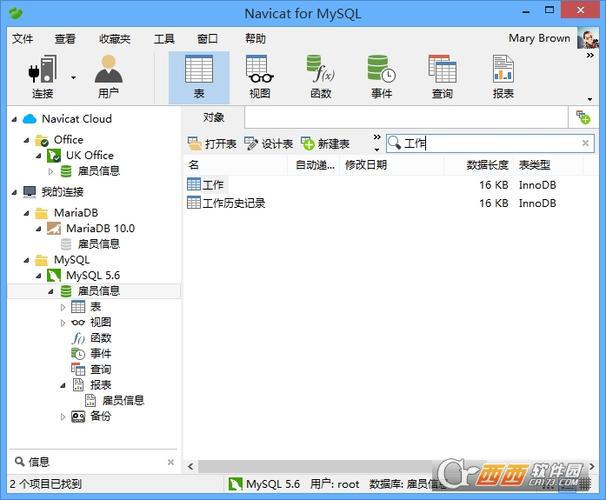Viewport: 606px width, 500px height.
Task: Click the 设计表 design table icon
Action: pos(251,144)
